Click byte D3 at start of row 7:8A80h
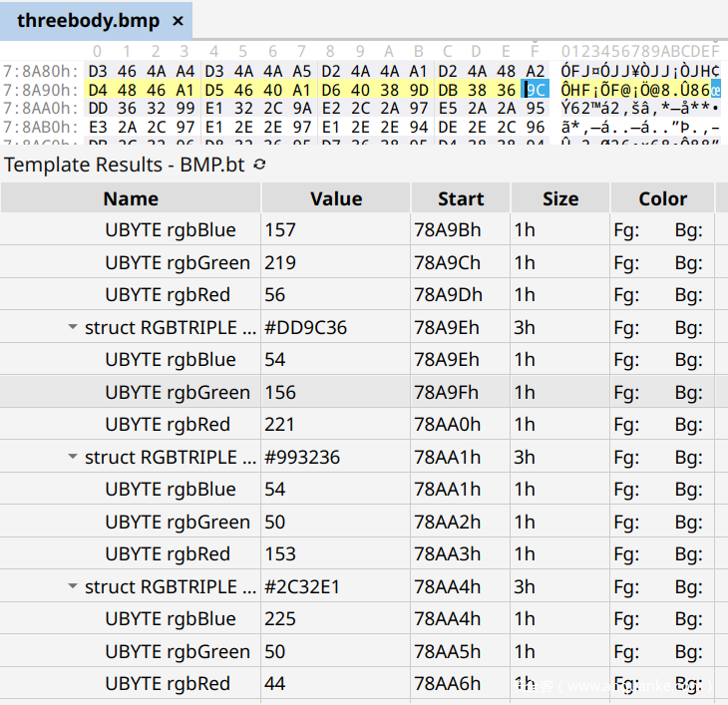728x705 pixels. click(x=98, y=71)
